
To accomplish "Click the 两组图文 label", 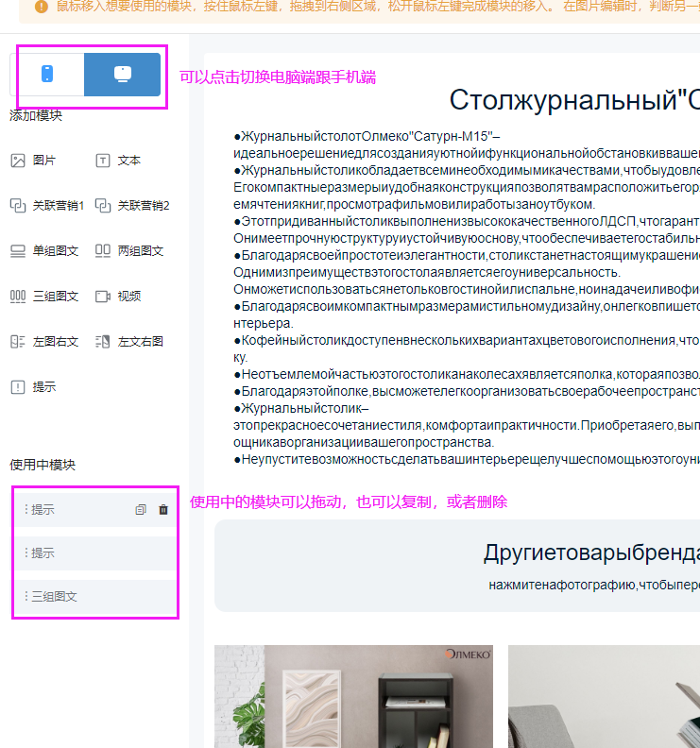I will 141,251.
